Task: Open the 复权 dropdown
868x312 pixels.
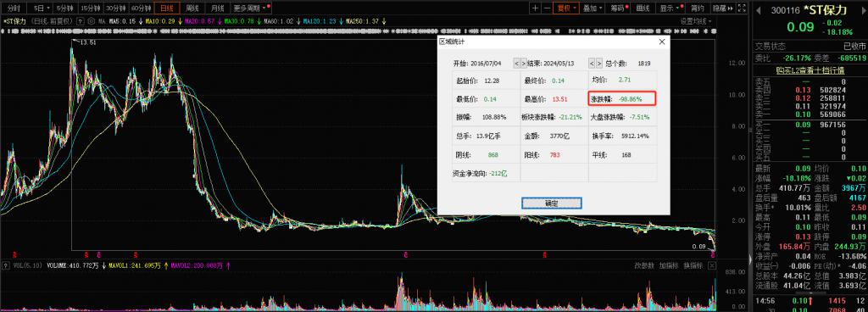Action: (x=566, y=8)
